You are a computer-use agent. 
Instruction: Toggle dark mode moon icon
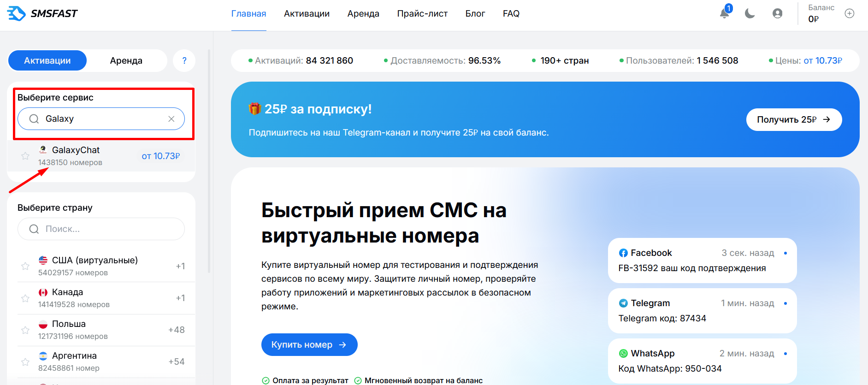tap(750, 13)
